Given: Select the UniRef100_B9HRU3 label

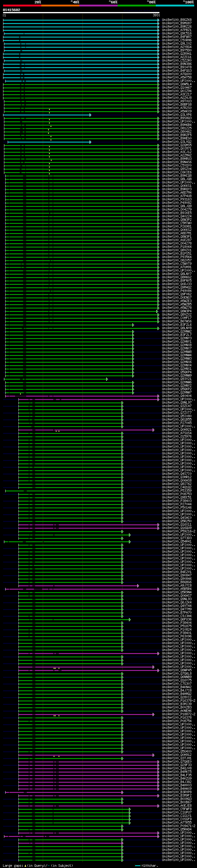Looking at the screenshot, I should [177, 159].
